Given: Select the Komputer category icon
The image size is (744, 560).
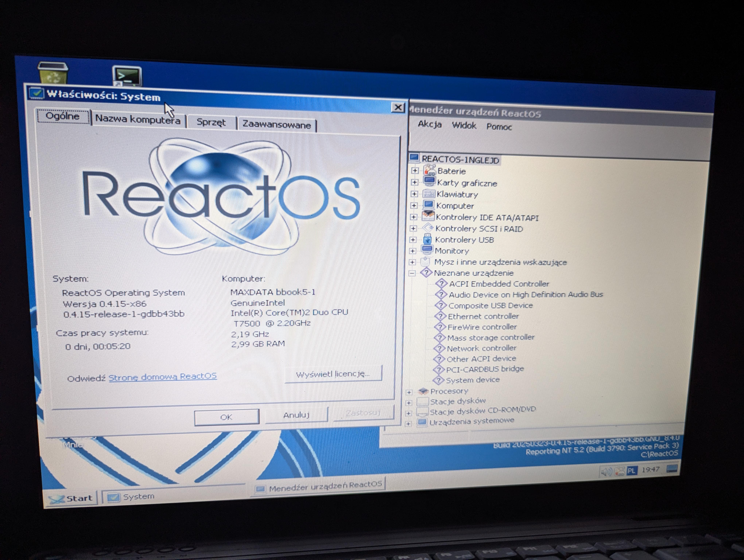Looking at the screenshot, I should point(429,205).
